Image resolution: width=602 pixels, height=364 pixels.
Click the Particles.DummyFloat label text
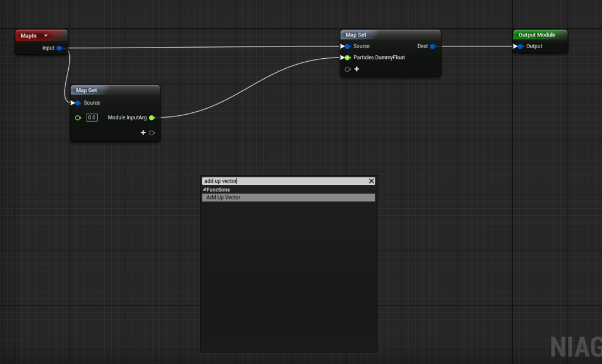point(379,58)
